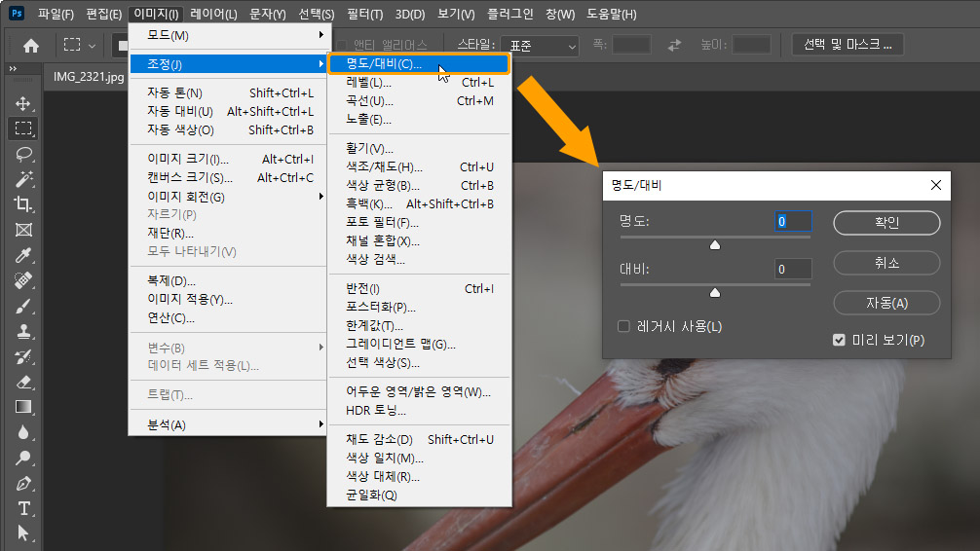
Task: Click the 대비 value input field
Action: click(x=793, y=269)
